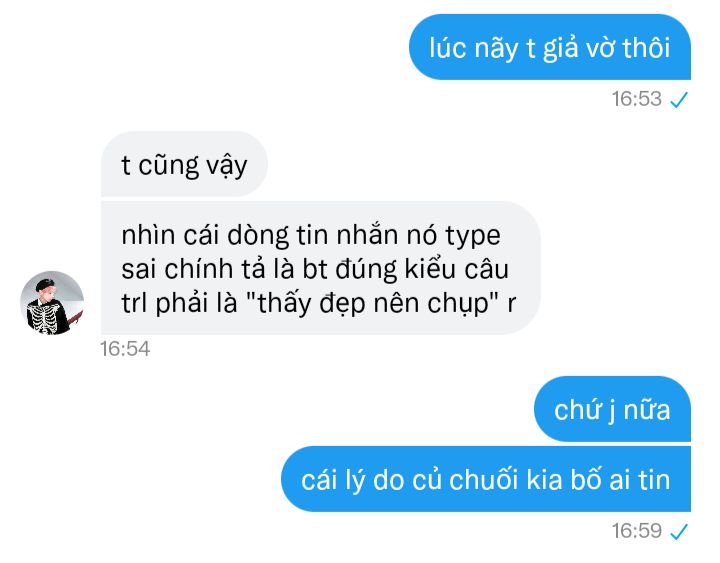Image resolution: width=720 pixels, height=563 pixels.
Task: Click the 'cái lý do củ chuối' message
Action: [486, 479]
